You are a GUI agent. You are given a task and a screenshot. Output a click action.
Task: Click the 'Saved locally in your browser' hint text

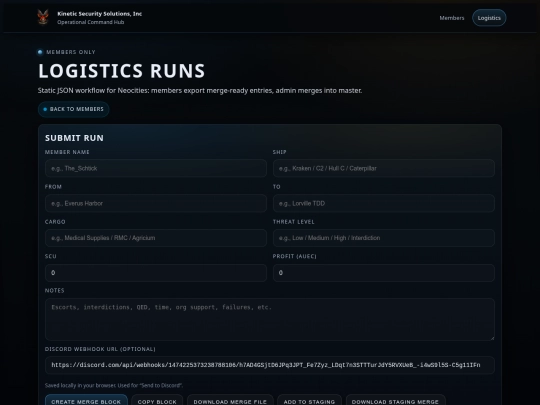pos(114,385)
